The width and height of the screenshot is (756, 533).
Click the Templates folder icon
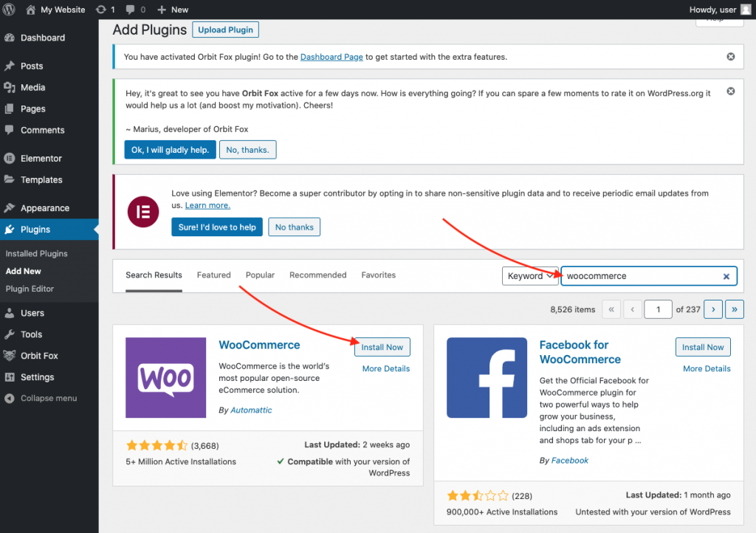(10, 179)
